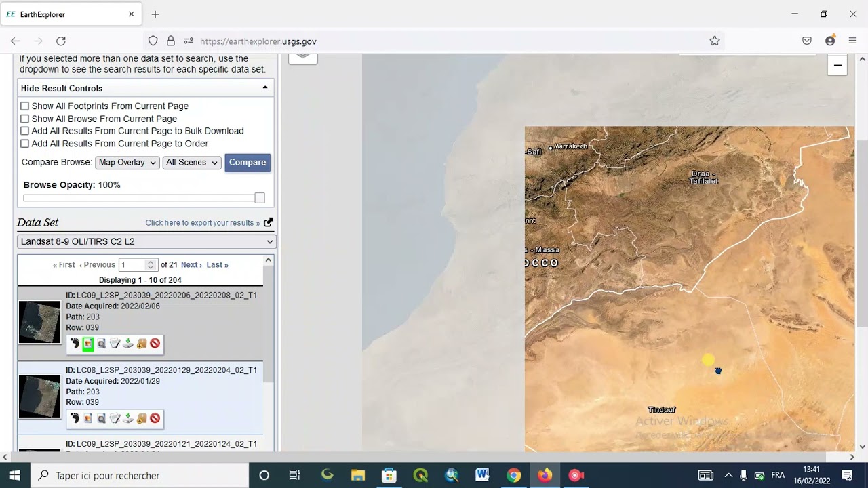Select the EarthExplorer browser tab

[x=71, y=14]
